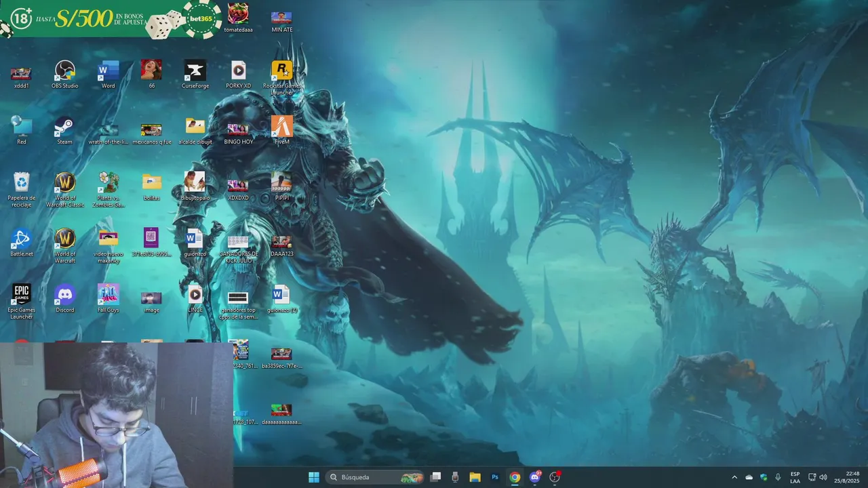Select the 371e6705-d995... file icon

[x=152, y=243]
